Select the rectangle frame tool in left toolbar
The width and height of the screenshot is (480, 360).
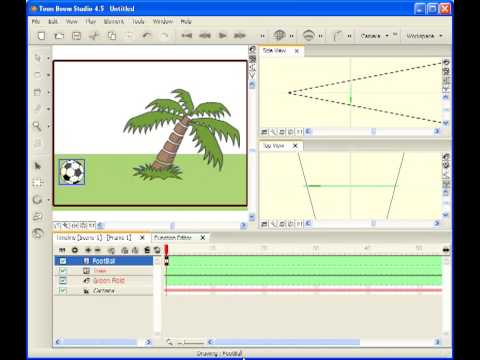pos(37,92)
